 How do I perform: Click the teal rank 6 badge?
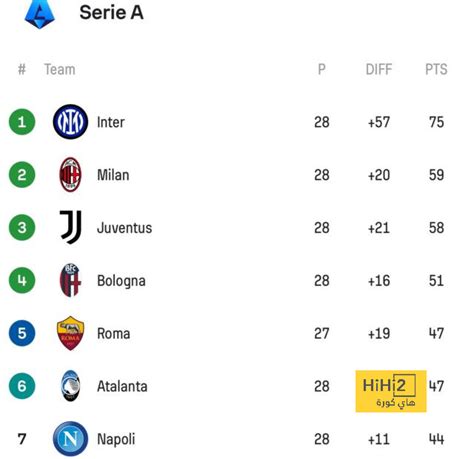point(22,386)
